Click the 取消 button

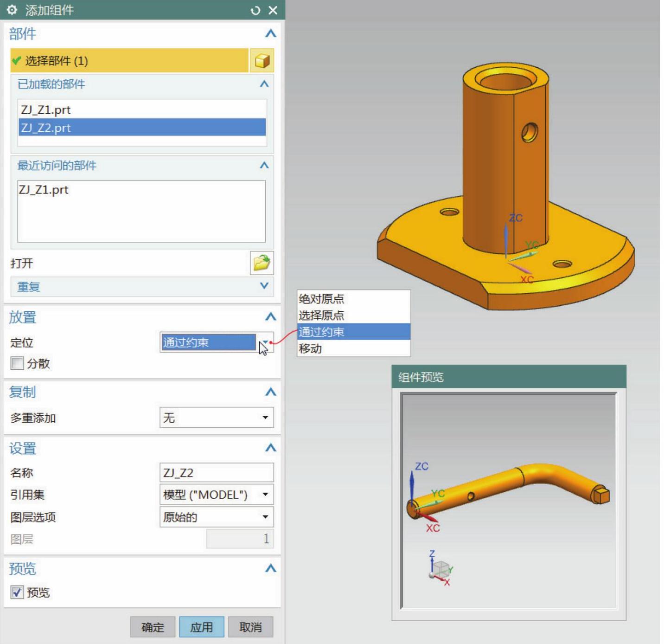[250, 627]
